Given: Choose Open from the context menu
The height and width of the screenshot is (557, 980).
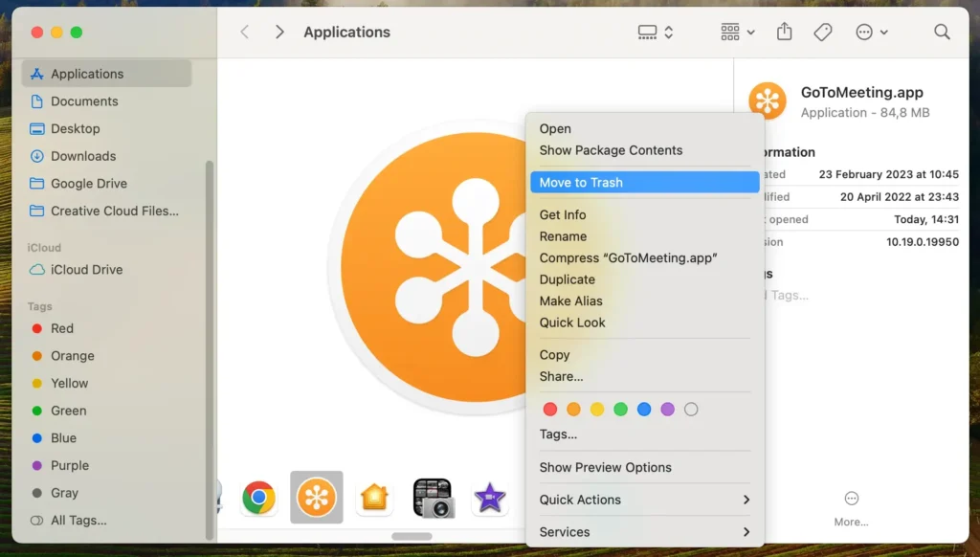Looking at the screenshot, I should click(x=644, y=129).
